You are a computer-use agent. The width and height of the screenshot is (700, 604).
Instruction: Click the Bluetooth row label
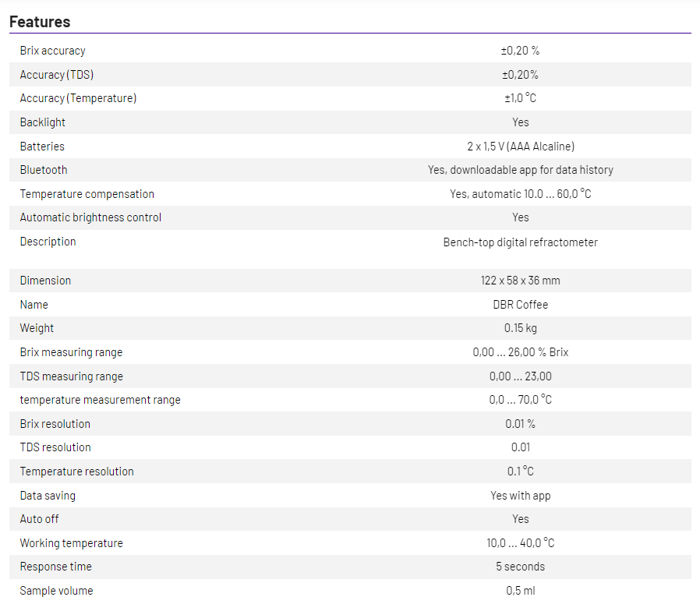click(44, 170)
